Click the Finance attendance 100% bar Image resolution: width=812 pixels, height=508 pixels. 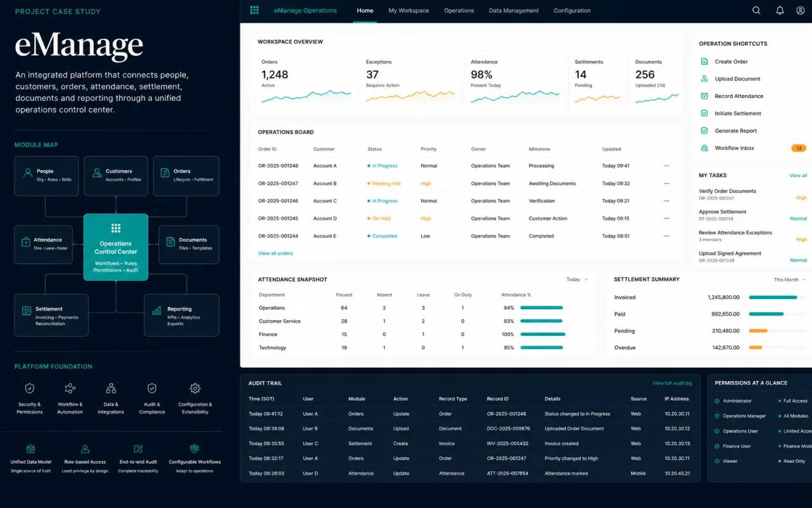542,334
